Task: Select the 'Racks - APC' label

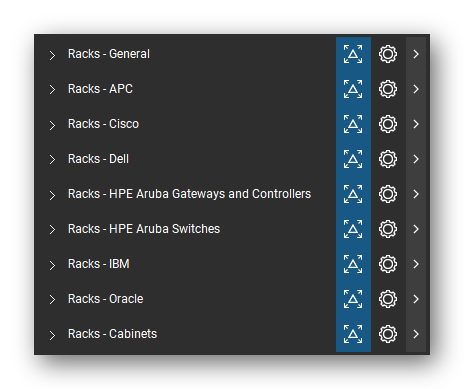Action: click(100, 89)
